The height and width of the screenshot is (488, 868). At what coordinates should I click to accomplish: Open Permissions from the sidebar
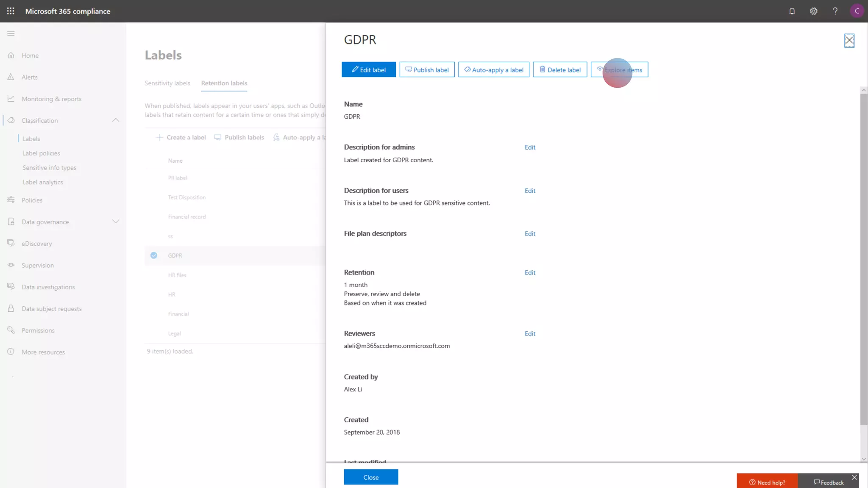[x=38, y=330]
